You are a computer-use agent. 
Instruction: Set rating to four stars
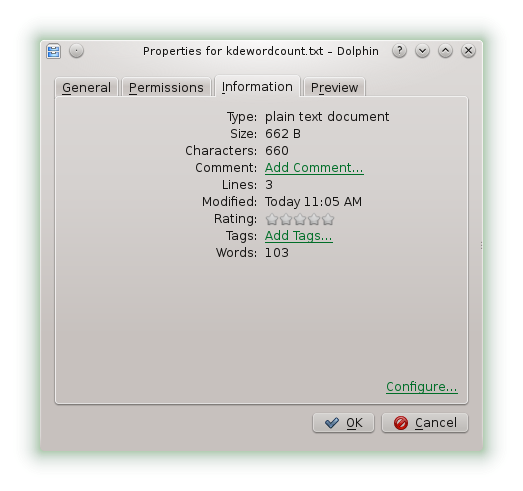click(314, 219)
